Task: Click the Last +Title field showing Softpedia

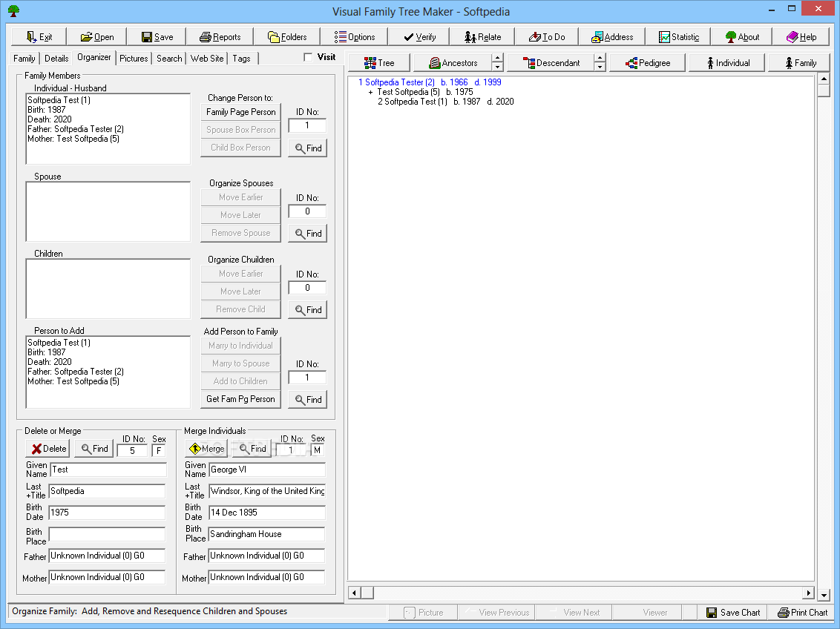Action: (x=107, y=491)
